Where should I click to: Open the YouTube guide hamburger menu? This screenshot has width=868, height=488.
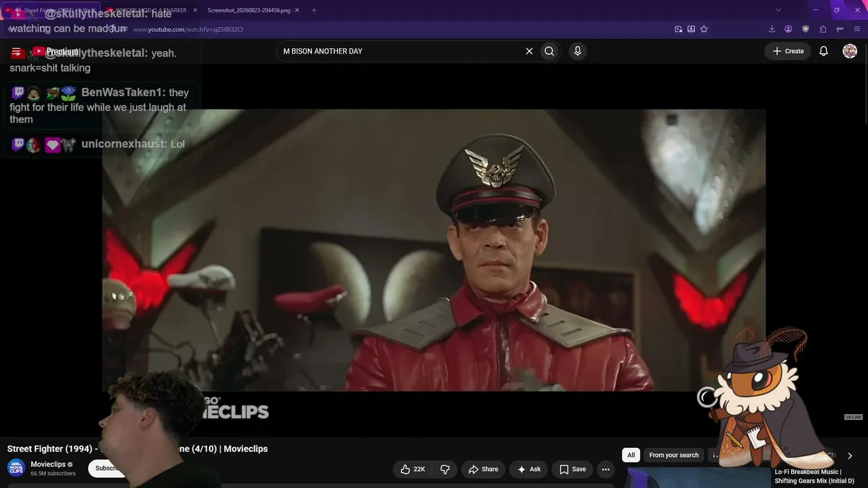pos(16,52)
